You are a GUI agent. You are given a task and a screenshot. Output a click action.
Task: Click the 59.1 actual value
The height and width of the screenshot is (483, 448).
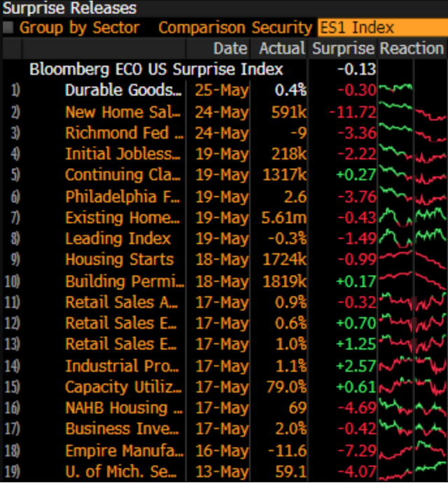pos(291,472)
